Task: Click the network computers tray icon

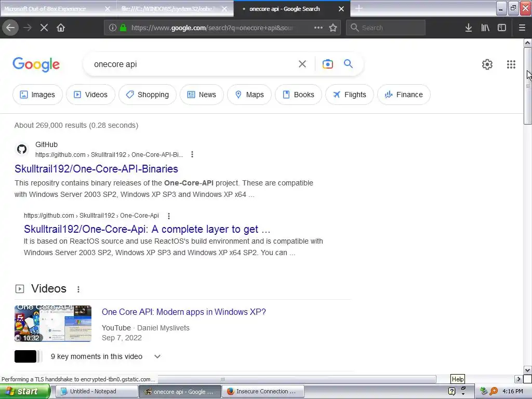Action: coord(484,392)
